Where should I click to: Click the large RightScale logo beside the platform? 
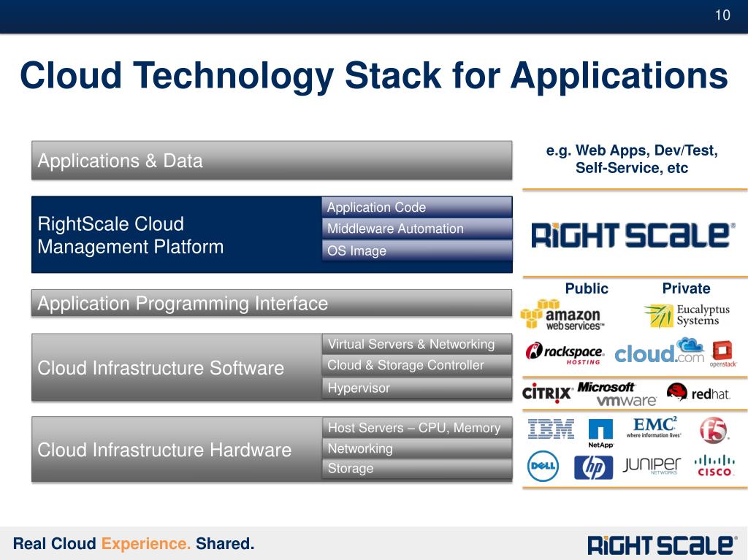coord(633,234)
